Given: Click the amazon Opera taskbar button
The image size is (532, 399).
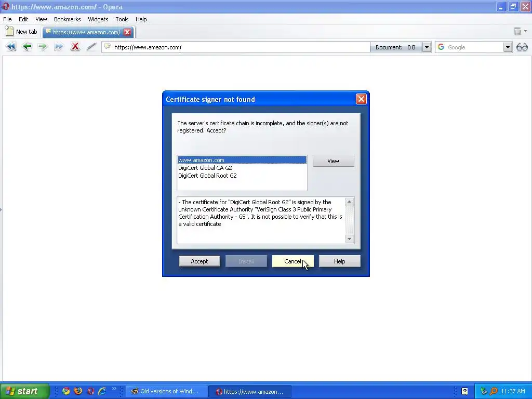Looking at the screenshot, I should click(x=249, y=392).
